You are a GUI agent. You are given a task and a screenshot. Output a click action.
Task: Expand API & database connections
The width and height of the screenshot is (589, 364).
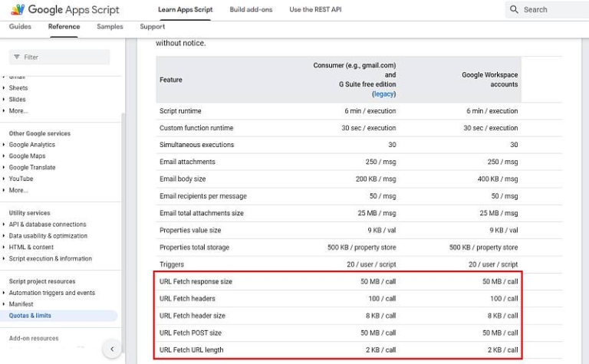pos(4,225)
